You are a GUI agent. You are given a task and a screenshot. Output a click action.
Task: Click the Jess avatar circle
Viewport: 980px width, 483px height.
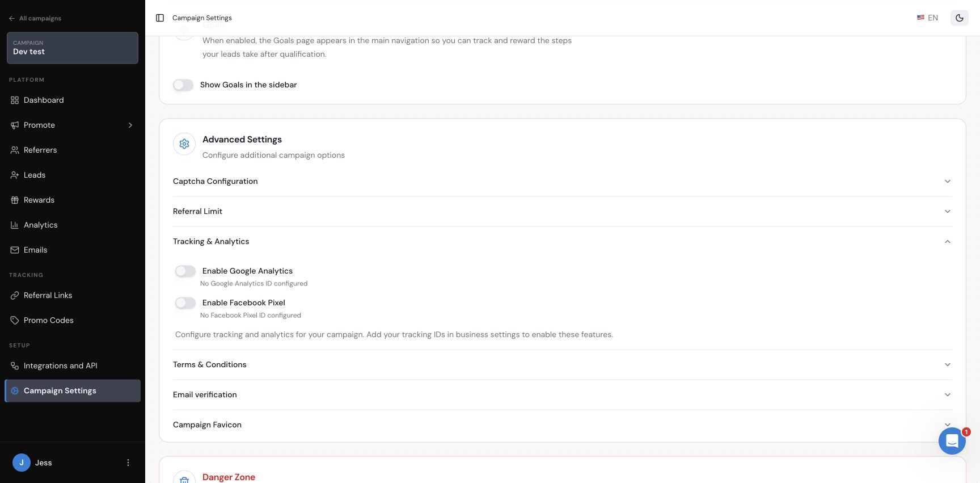coord(22,463)
